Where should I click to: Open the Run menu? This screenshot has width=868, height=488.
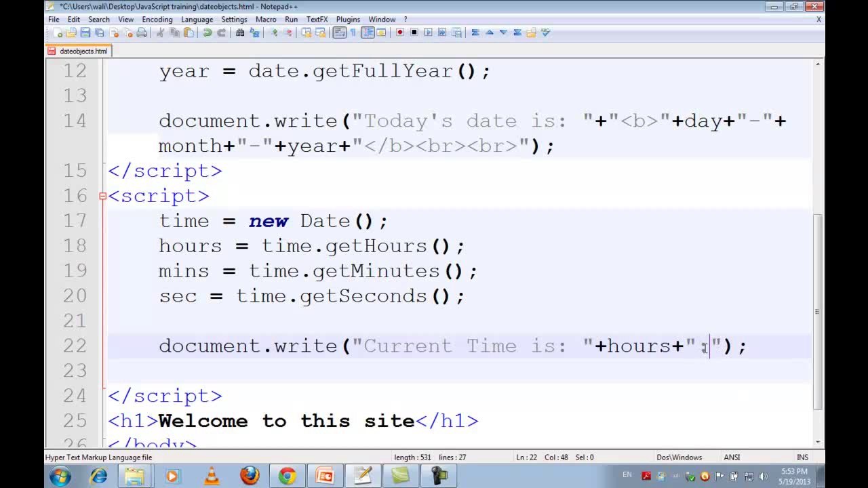(x=291, y=20)
